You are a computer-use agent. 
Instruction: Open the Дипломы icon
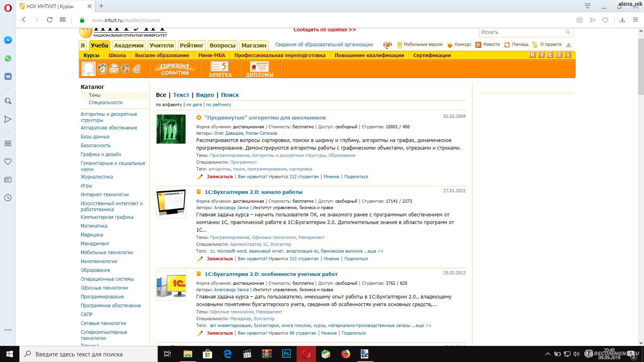pyautogui.click(x=259, y=69)
